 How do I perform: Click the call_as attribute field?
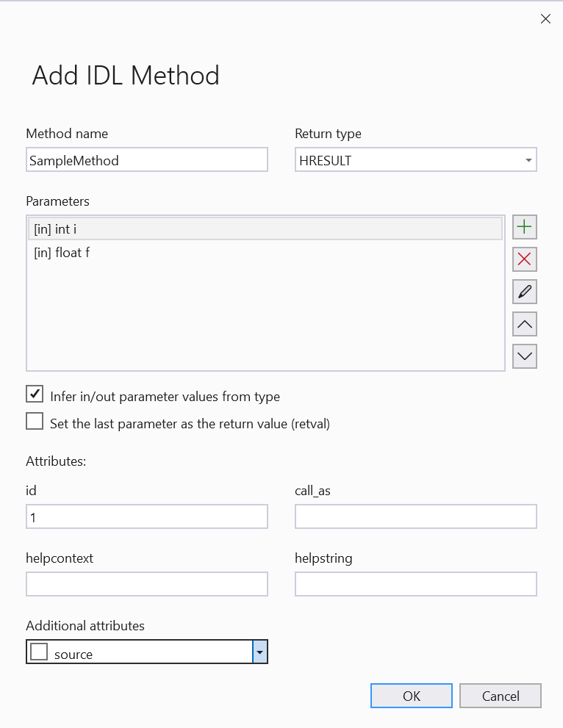415,516
